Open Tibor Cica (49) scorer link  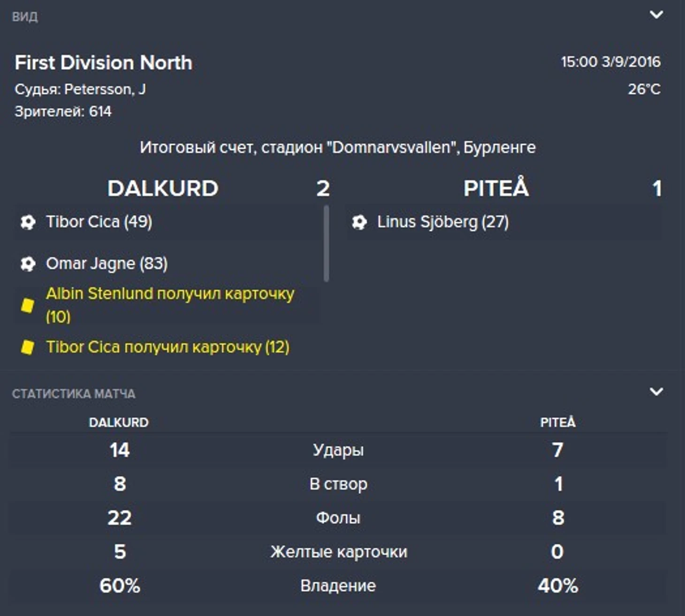coord(99,222)
